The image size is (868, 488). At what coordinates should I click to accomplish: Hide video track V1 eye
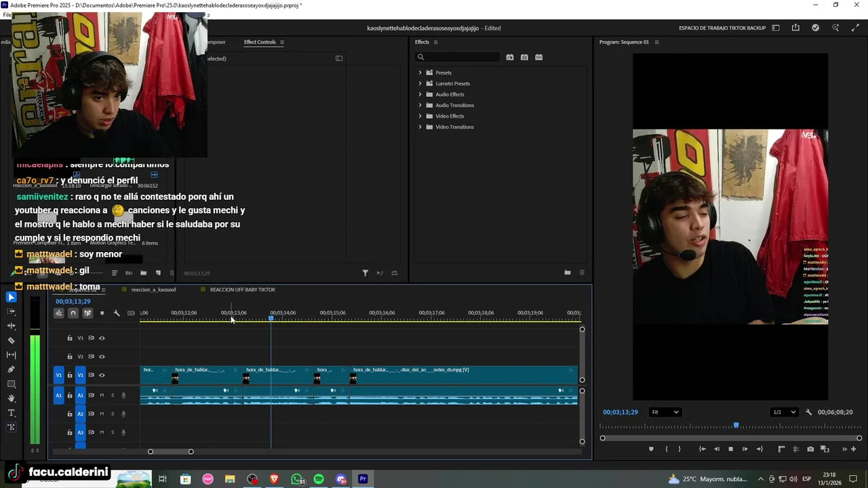pos(102,375)
